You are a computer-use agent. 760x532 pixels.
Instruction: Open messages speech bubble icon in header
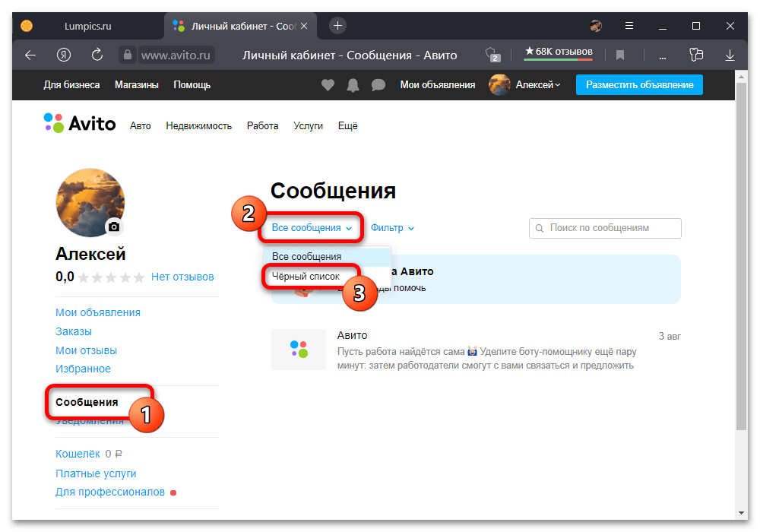378,85
